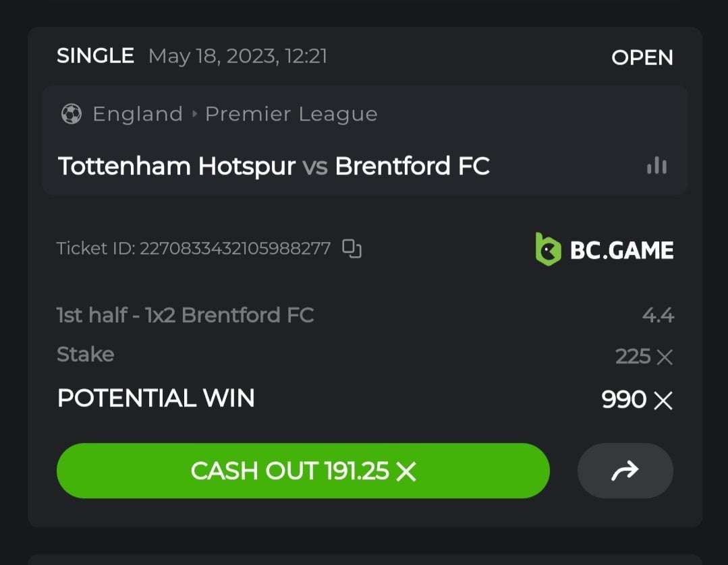Screen dimensions: 728x565
Task: Open match statistics bar chart icon
Action: click(x=656, y=166)
